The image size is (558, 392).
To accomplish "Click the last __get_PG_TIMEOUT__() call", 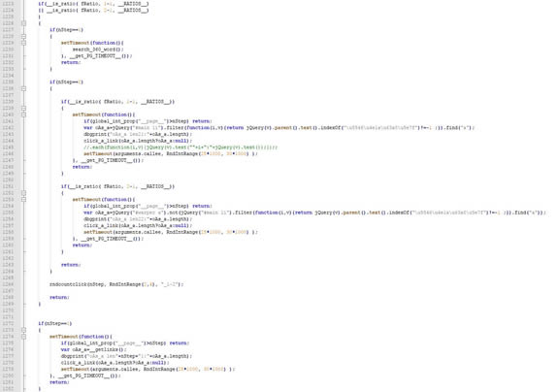I will coord(87,376).
